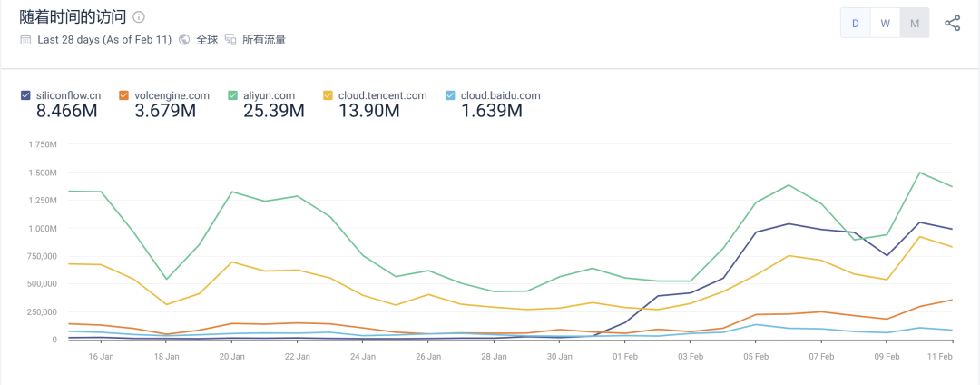The width and height of the screenshot is (980, 385).
Task: Click the 1.639M visits value
Action: 491,111
